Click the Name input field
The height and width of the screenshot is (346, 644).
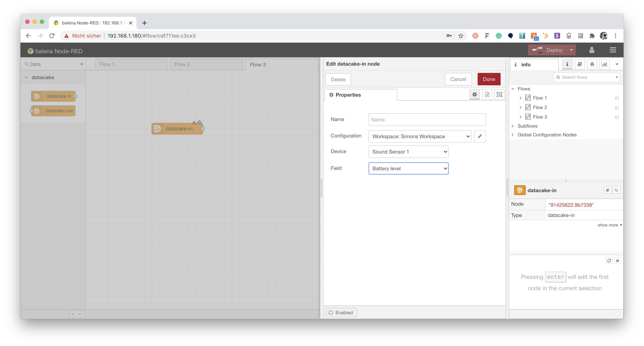tap(427, 120)
